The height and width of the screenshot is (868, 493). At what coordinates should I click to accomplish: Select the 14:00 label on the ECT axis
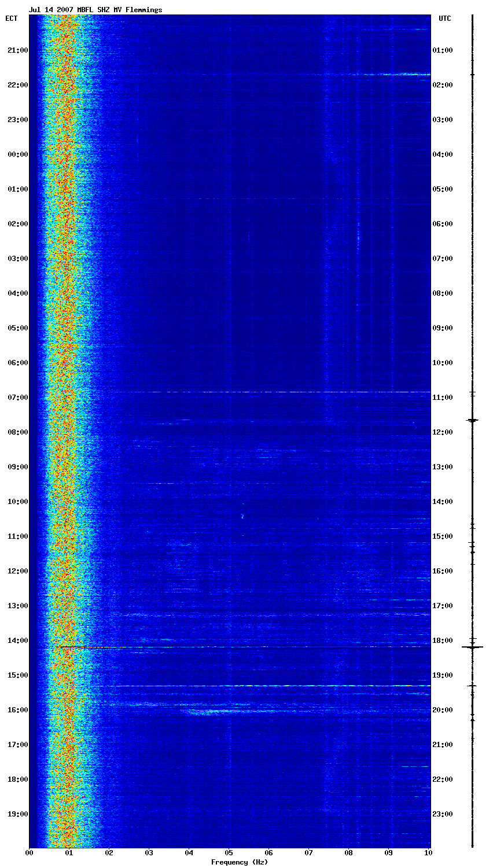point(17,641)
